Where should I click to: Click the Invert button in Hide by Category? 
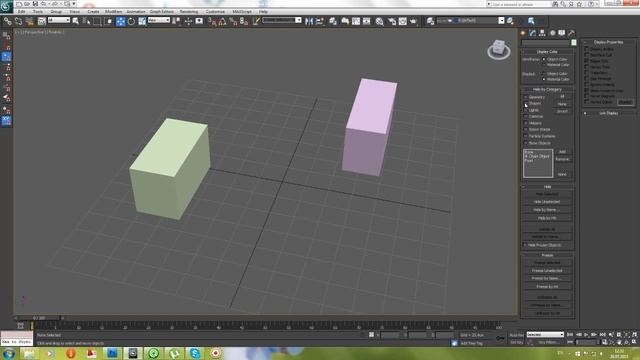tap(562, 111)
